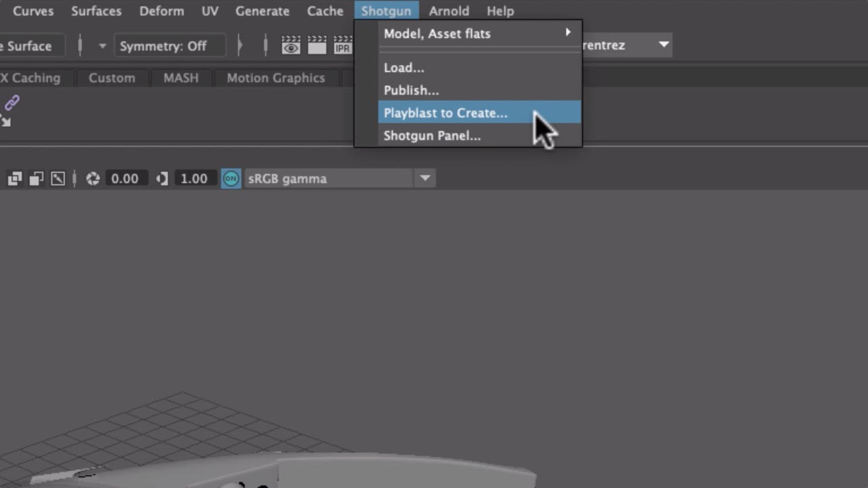This screenshot has width=868, height=488.
Task: Click the exposure aperture icon
Action: [93, 178]
